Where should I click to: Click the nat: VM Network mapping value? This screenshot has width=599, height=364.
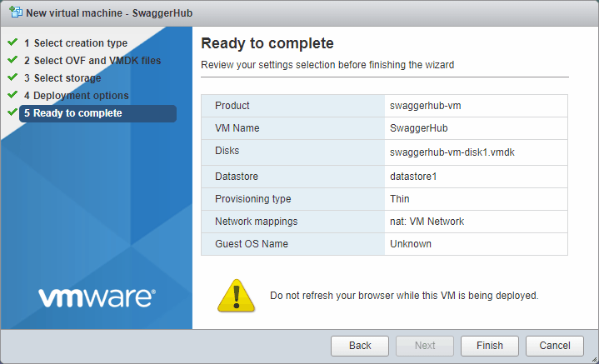click(427, 222)
